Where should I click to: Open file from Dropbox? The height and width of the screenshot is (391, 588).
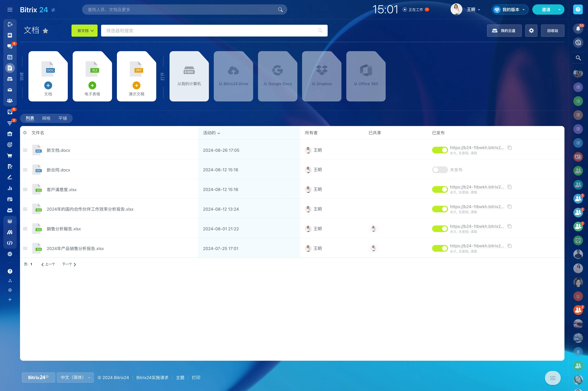(322, 76)
